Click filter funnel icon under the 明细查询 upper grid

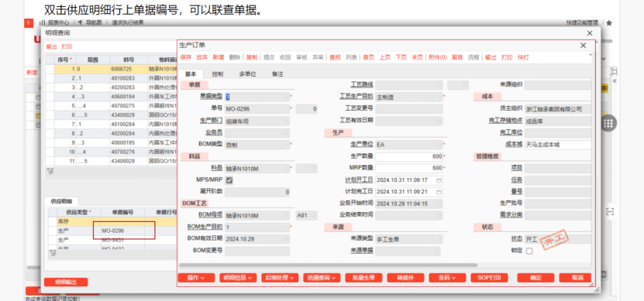50,171
